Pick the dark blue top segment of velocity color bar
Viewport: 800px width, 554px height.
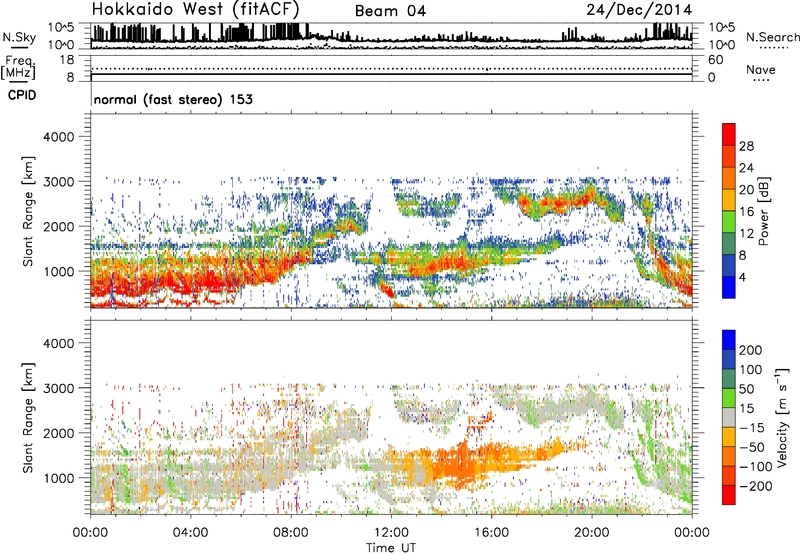click(x=729, y=340)
